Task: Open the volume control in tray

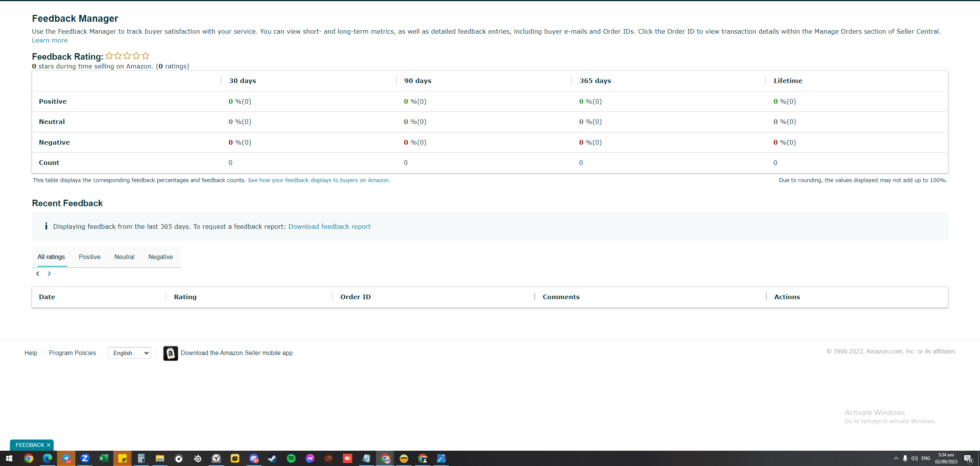Action: coord(915,458)
